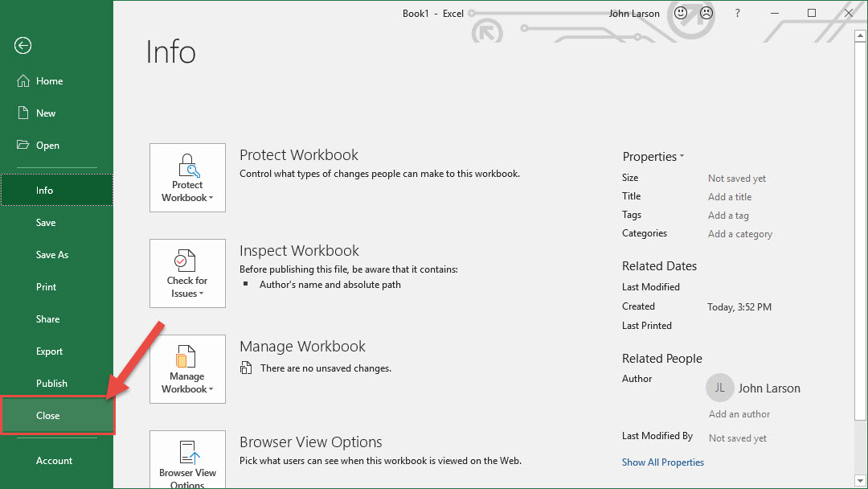Click John Larson's JL avatar
Image resolution: width=868 pixels, height=489 pixels.
click(719, 388)
